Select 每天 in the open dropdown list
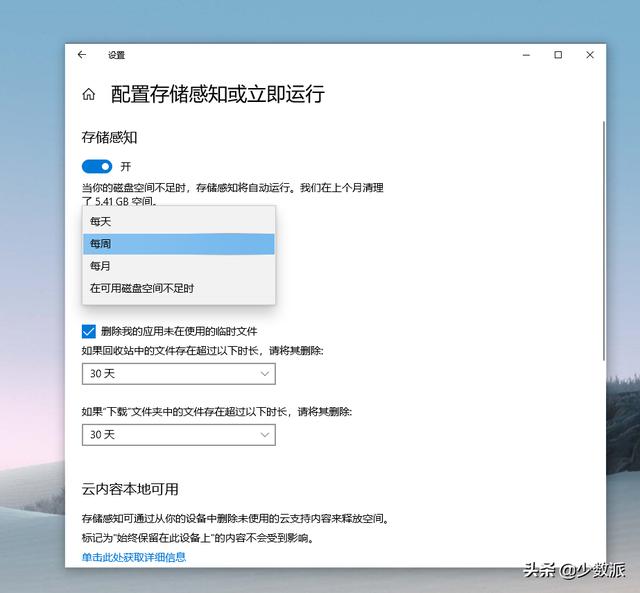Image resolution: width=640 pixels, height=593 pixels. tap(179, 222)
